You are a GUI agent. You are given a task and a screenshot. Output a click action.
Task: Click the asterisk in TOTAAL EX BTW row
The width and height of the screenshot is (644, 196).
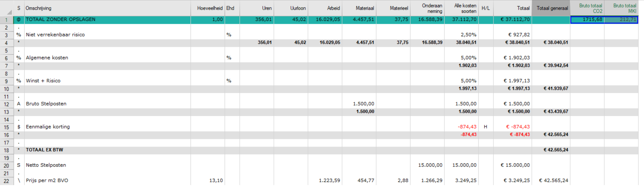point(19,150)
